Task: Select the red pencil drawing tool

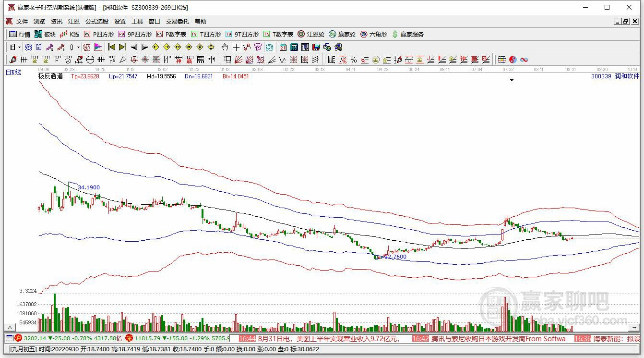Action: (x=13, y=60)
